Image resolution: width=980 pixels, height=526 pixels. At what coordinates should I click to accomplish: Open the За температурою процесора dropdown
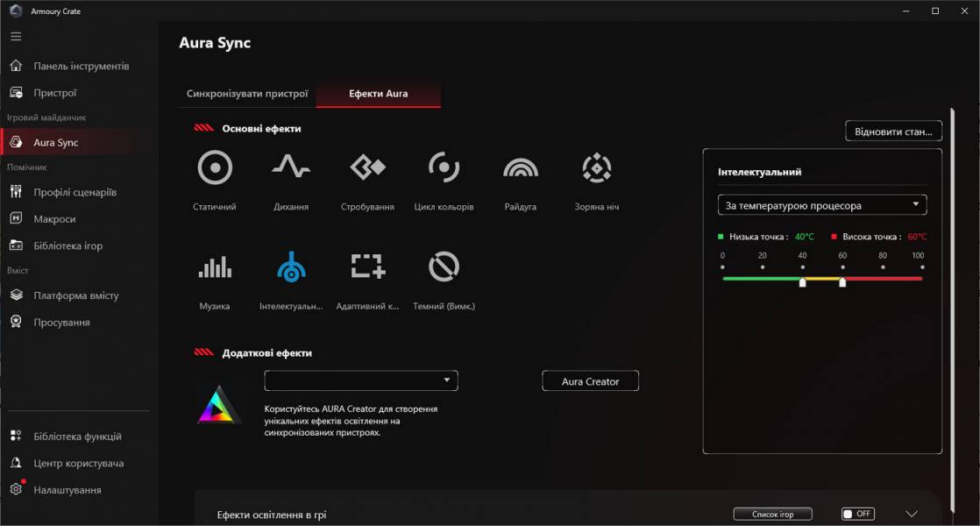[x=820, y=204]
